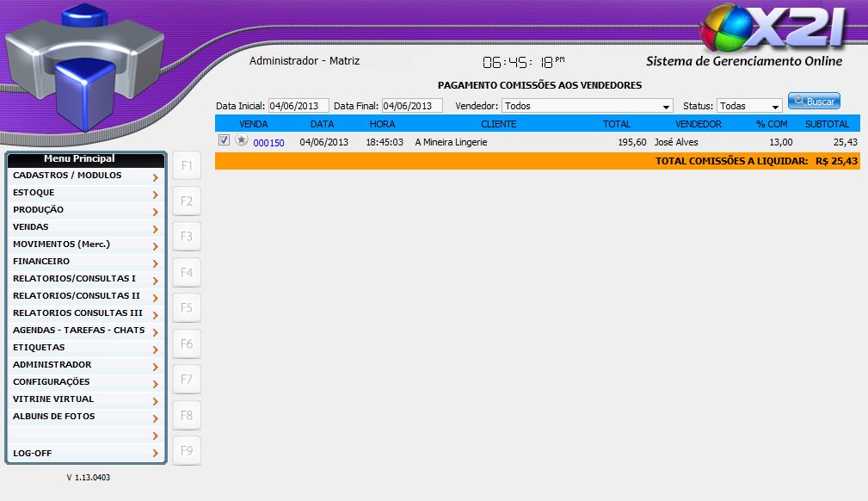Click the star icon beside sale 000150

[242, 140]
